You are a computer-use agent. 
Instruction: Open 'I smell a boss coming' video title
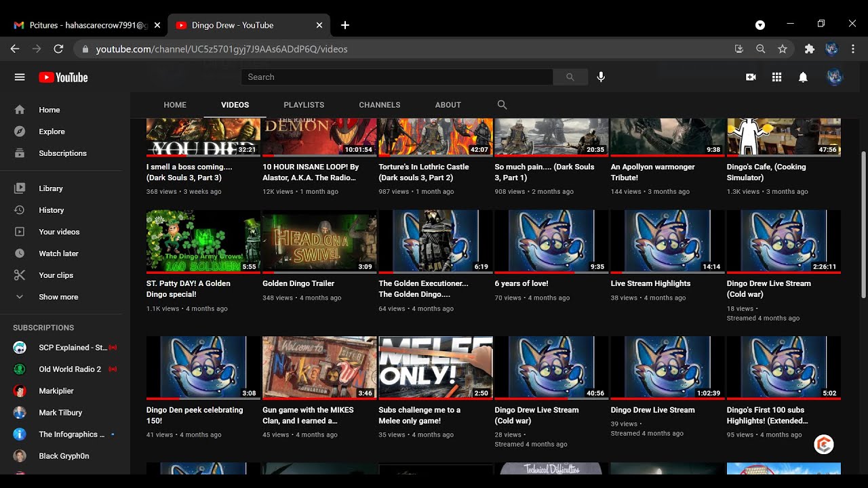click(x=189, y=172)
